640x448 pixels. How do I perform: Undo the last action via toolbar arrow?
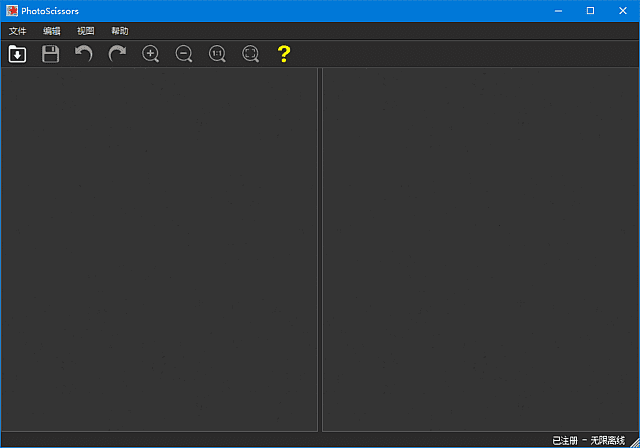click(84, 54)
